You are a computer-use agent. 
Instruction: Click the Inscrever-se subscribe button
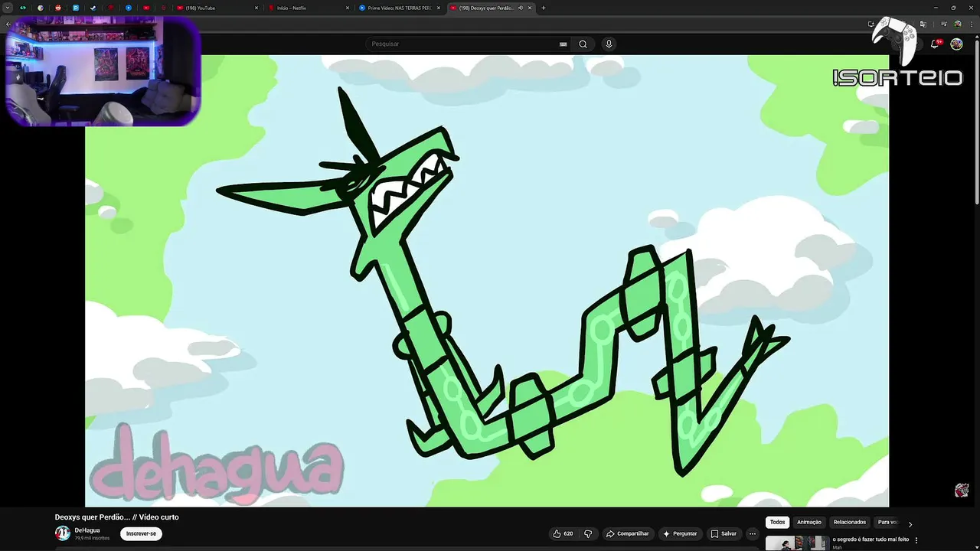point(141,533)
